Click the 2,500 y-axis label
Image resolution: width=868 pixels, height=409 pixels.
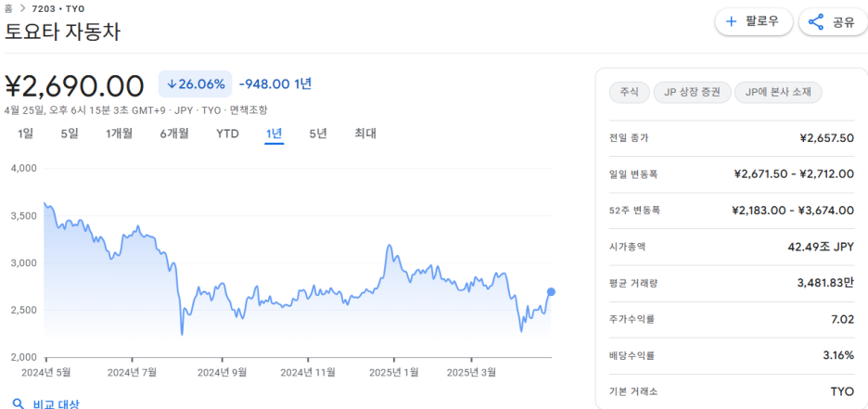[23, 310]
